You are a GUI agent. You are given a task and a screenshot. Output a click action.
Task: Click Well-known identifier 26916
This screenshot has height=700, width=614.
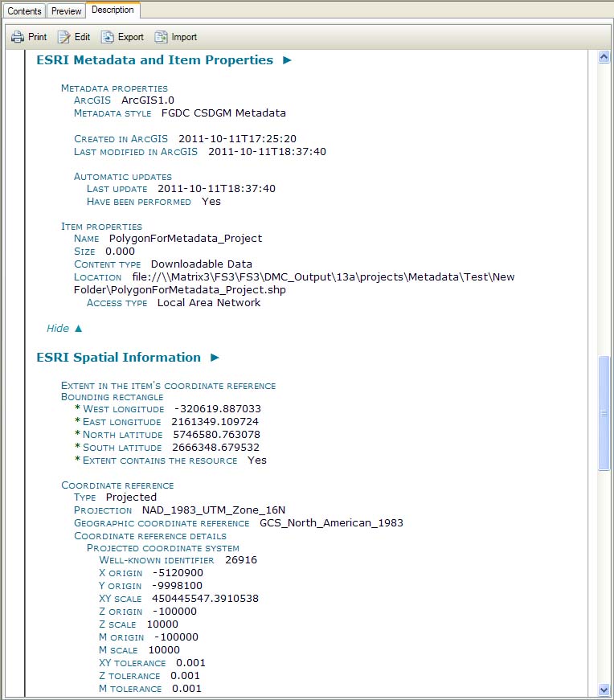(x=241, y=560)
